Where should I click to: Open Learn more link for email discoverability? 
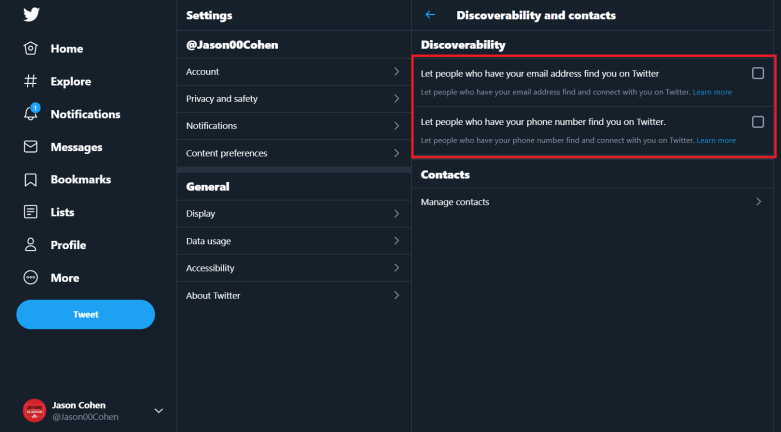click(x=712, y=92)
